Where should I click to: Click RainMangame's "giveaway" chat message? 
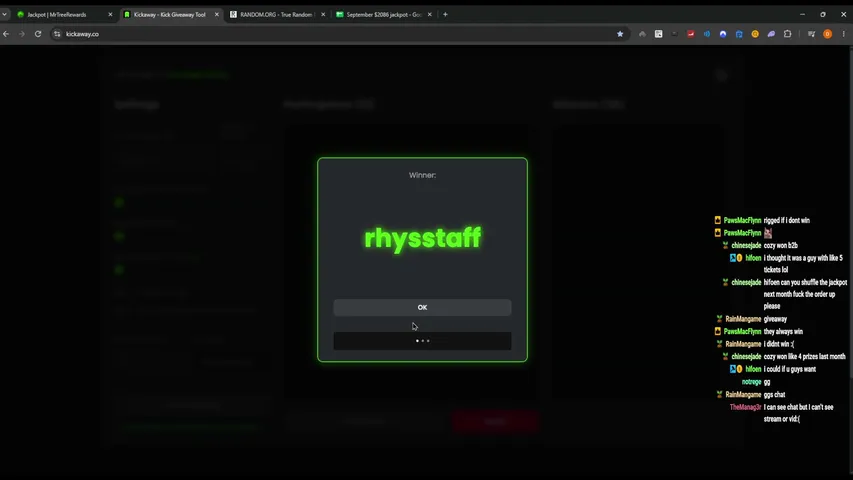tap(775, 319)
